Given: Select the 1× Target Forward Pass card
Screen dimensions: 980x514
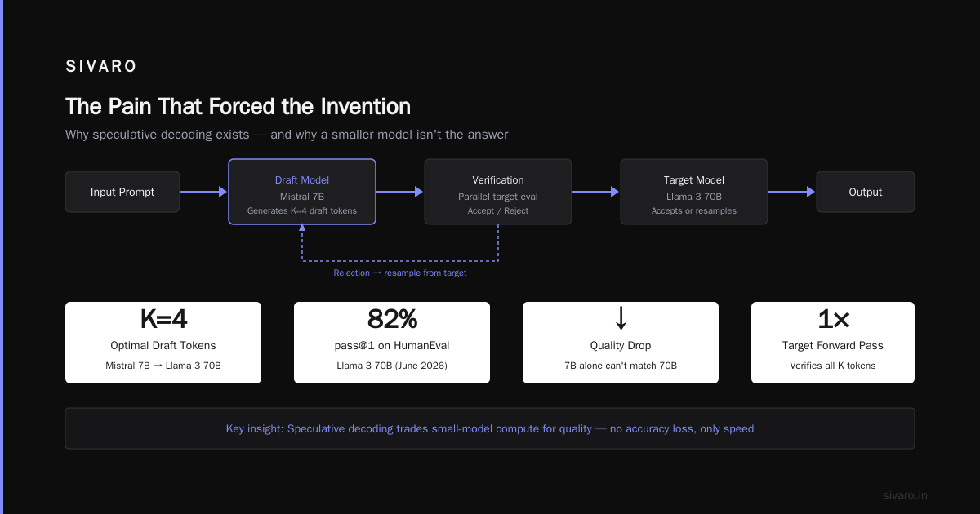Looking at the screenshot, I should [x=833, y=343].
